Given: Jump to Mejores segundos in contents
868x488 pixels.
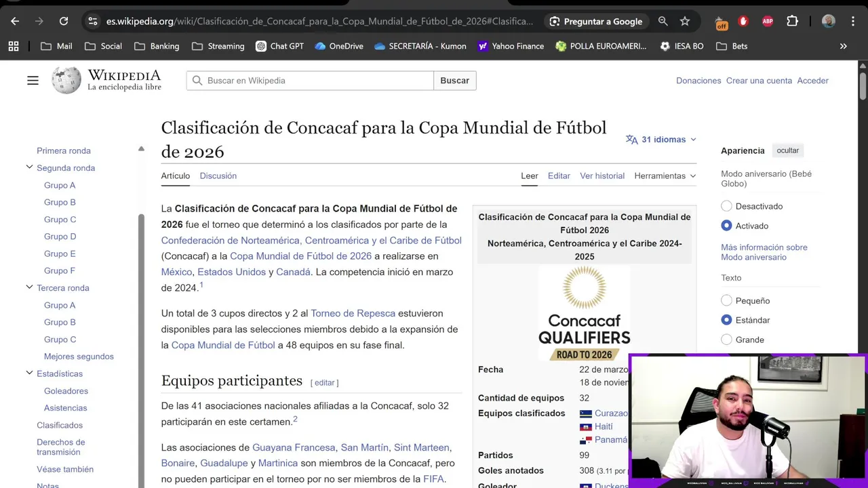Looking at the screenshot, I should [x=79, y=357].
